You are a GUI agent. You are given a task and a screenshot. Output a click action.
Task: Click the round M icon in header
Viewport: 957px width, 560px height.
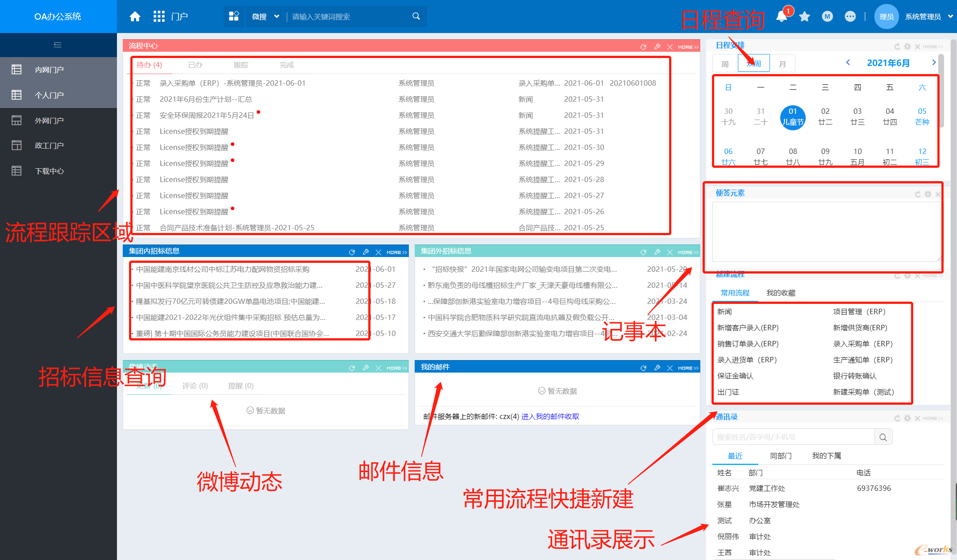828,17
